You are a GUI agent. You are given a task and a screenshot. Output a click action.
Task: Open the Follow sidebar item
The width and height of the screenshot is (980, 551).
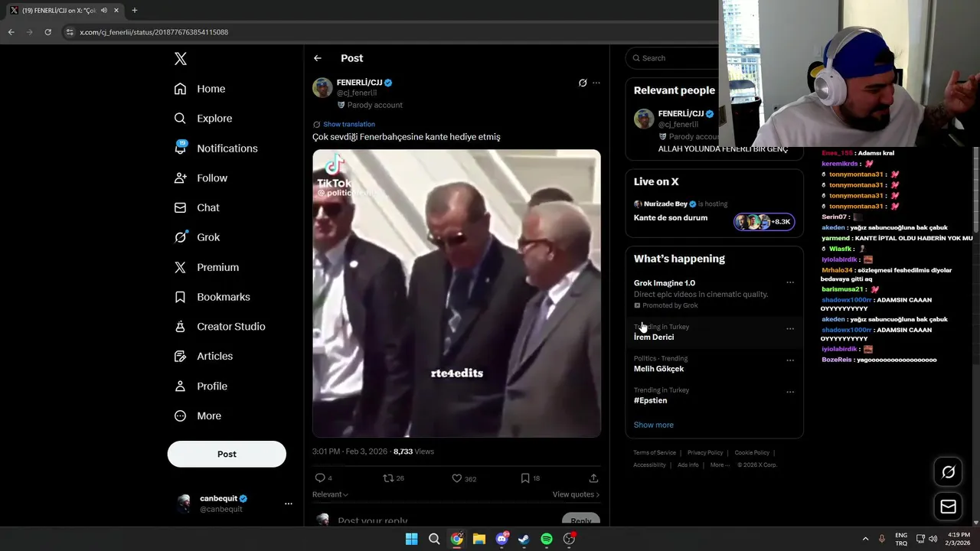click(x=201, y=178)
